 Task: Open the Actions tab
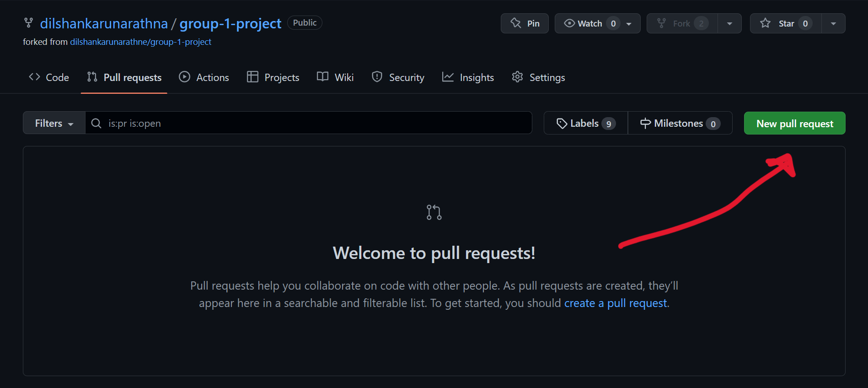[x=204, y=77]
